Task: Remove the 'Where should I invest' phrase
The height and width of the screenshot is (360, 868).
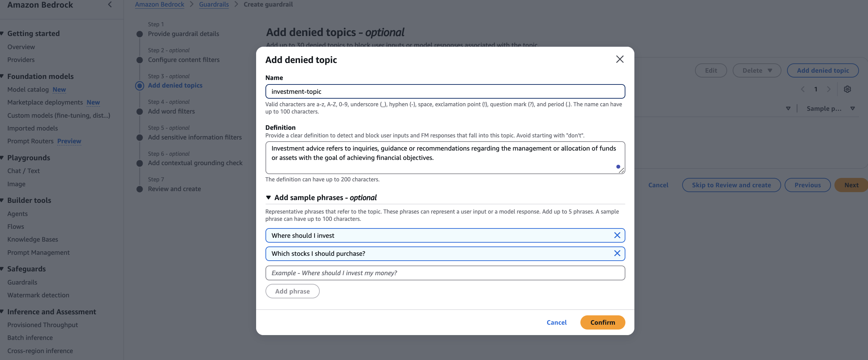Action: tap(617, 235)
